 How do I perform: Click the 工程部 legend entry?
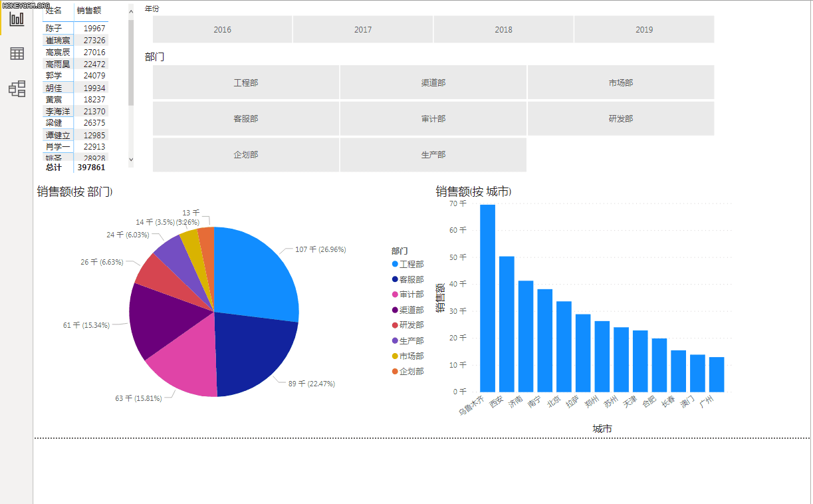(407, 265)
